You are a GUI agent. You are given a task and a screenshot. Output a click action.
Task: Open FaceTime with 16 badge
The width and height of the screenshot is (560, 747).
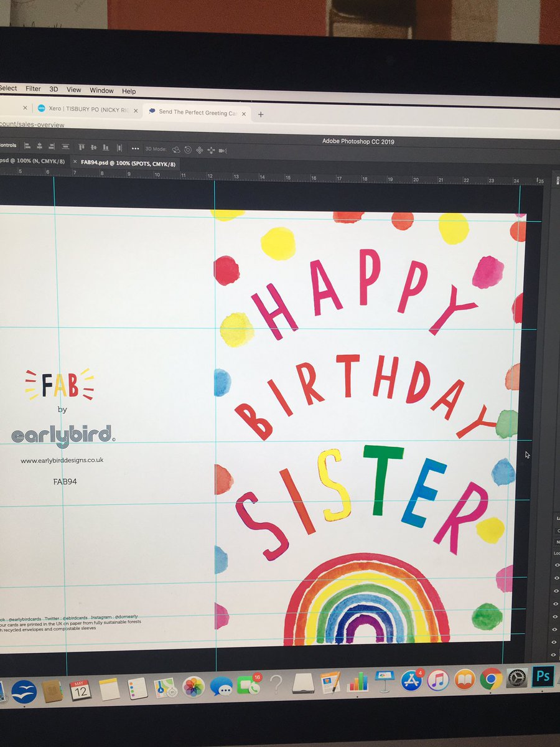(x=249, y=685)
